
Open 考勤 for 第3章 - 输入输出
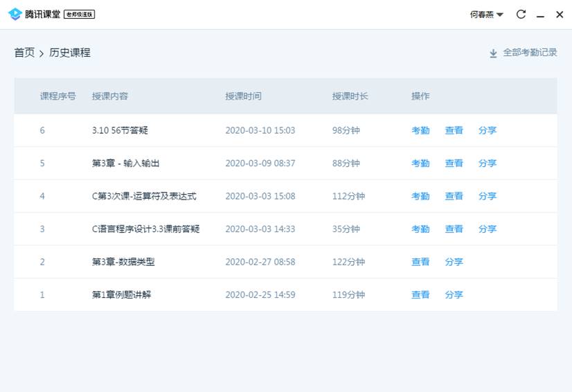click(420, 163)
